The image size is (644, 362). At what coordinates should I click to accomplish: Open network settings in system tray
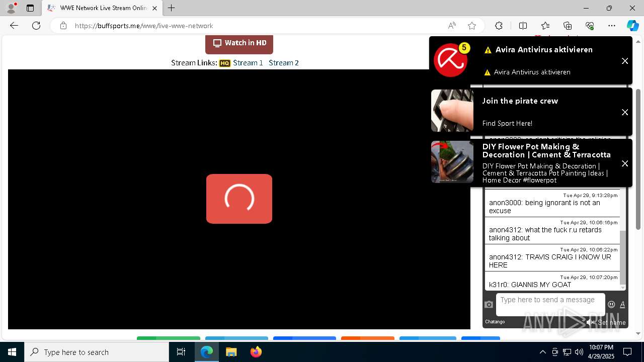567,352
